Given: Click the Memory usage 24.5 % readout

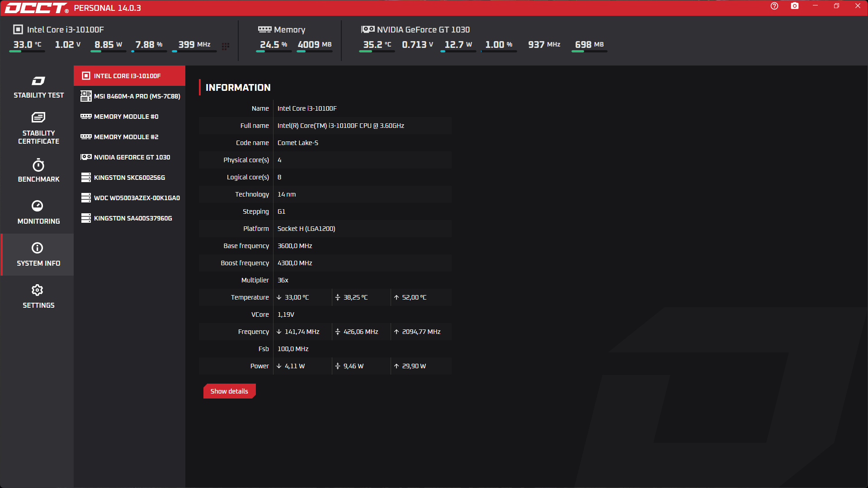Looking at the screenshot, I should [274, 45].
